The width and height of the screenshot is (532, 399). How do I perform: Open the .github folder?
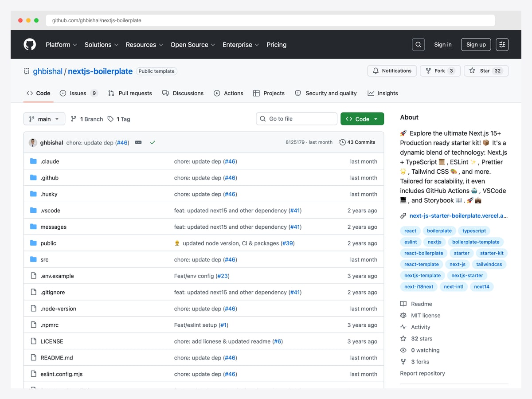click(x=49, y=178)
